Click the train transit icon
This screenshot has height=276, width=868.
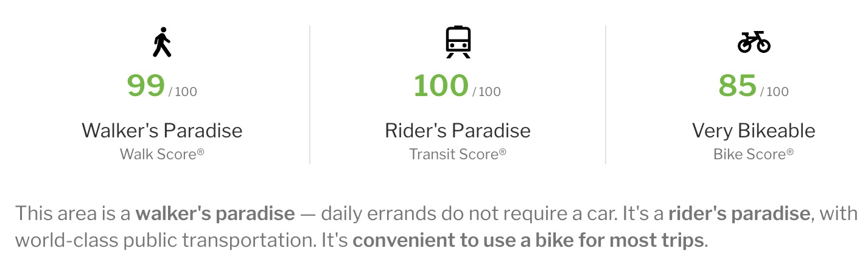(458, 42)
